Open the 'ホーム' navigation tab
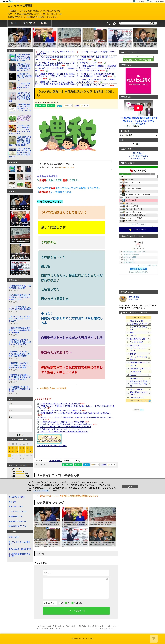 coord(14,23)
